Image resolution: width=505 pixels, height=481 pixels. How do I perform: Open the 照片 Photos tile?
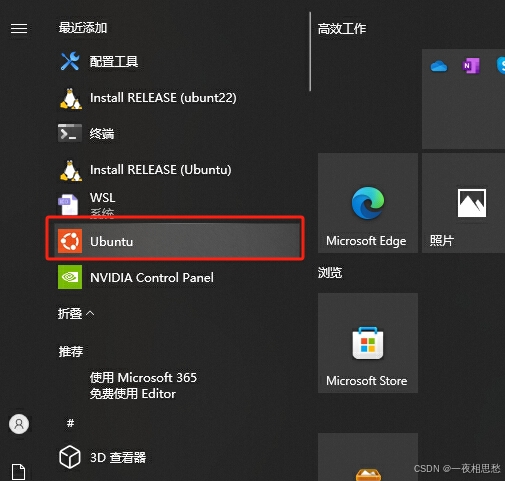click(463, 203)
